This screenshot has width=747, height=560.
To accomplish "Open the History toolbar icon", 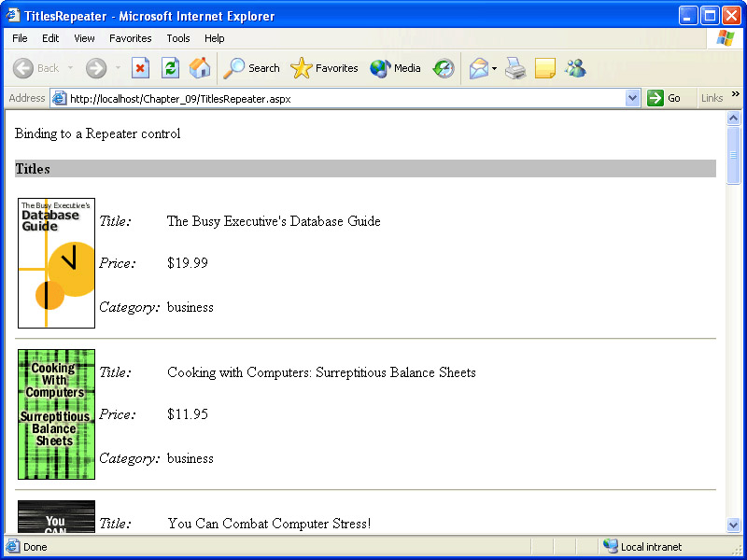I will pos(444,68).
